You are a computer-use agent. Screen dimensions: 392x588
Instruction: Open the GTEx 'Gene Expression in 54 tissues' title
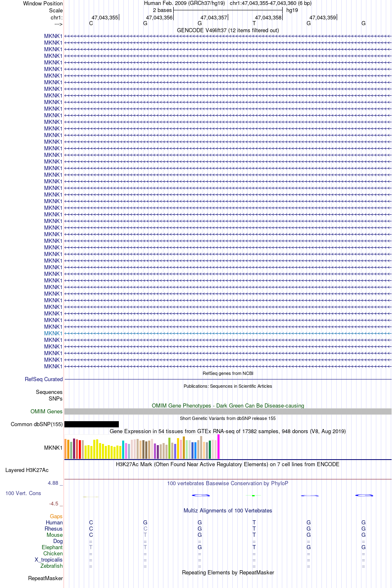[228, 431]
